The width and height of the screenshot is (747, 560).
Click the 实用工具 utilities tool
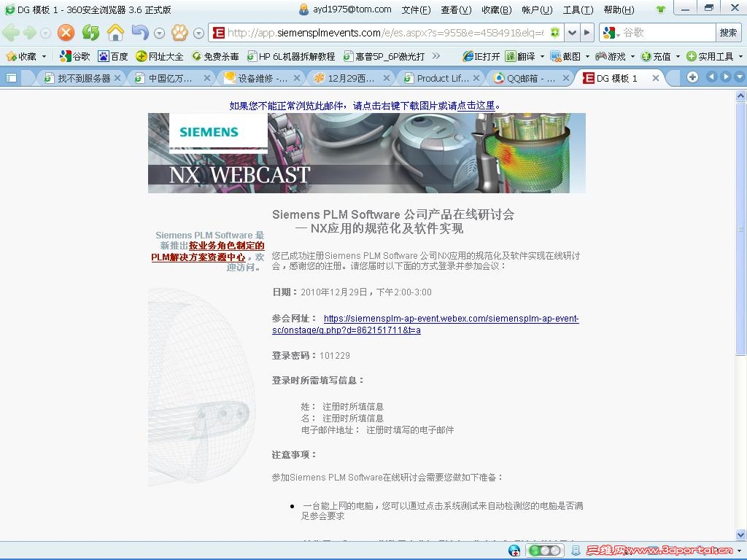[710, 56]
